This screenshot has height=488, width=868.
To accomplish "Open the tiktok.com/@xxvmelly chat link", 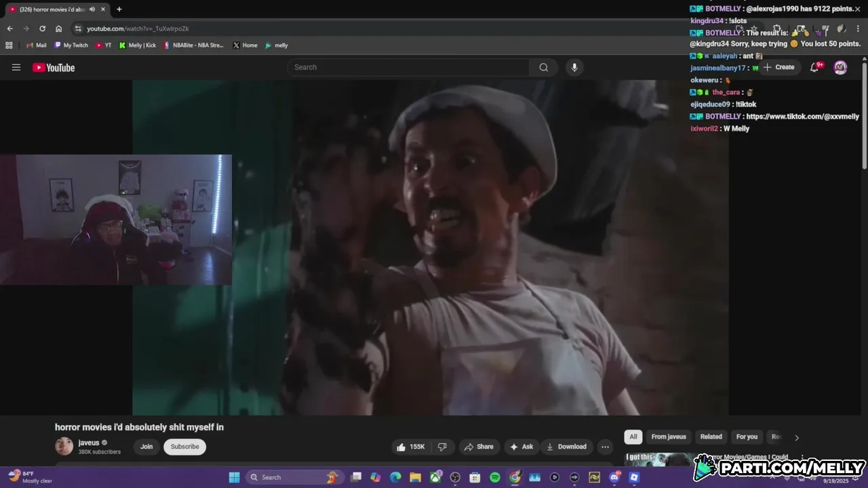I will pos(802,117).
